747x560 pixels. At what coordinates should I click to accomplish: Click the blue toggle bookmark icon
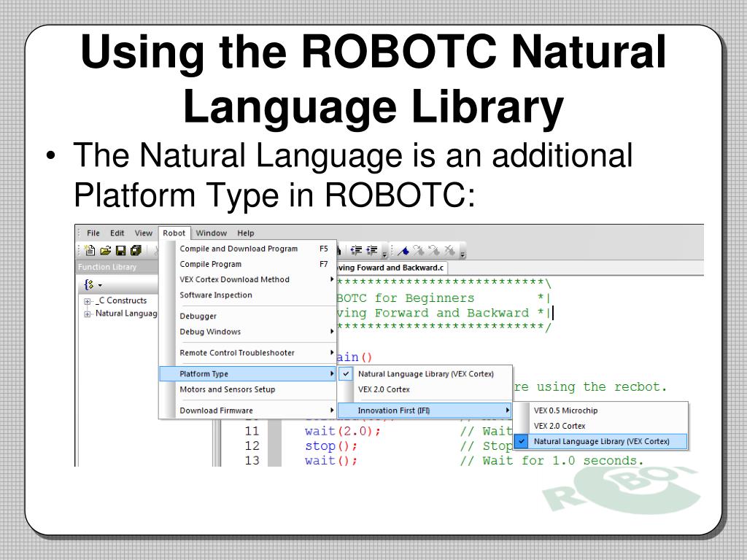[403, 250]
